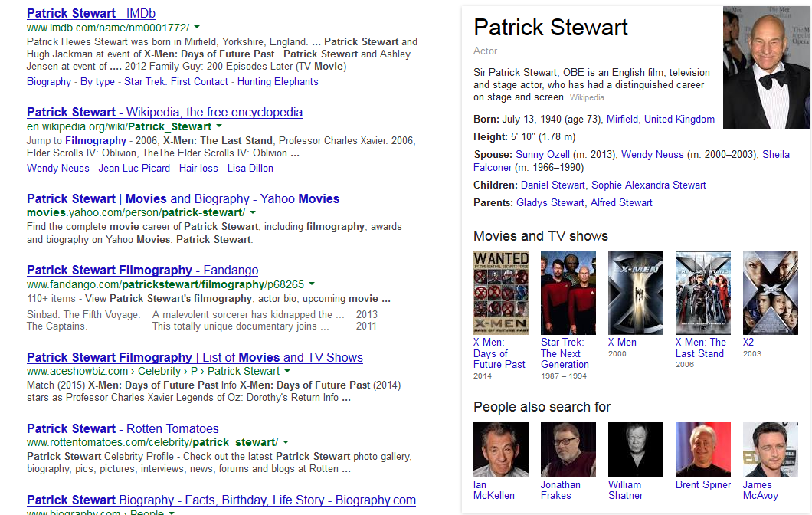Click 'The Captains.' Fandango row
Image resolution: width=812 pixels, height=515 pixels.
202,326
